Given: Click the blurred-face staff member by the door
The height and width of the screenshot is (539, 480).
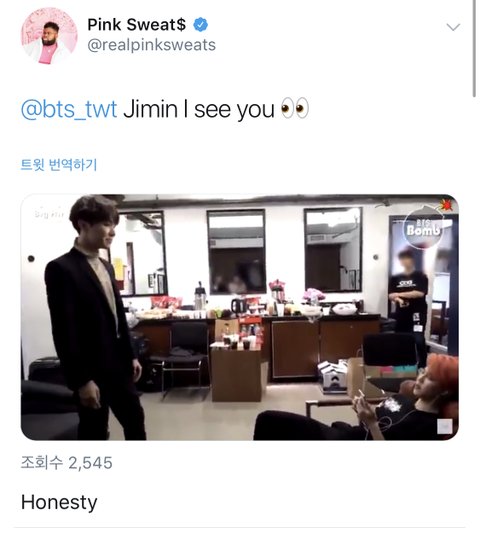Looking at the screenshot, I should tap(409, 302).
